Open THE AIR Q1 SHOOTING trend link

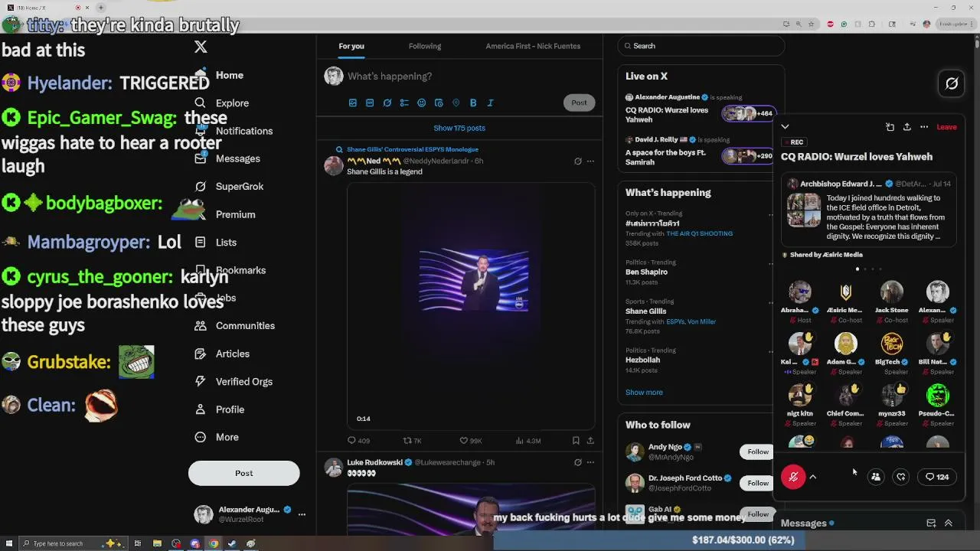point(699,233)
